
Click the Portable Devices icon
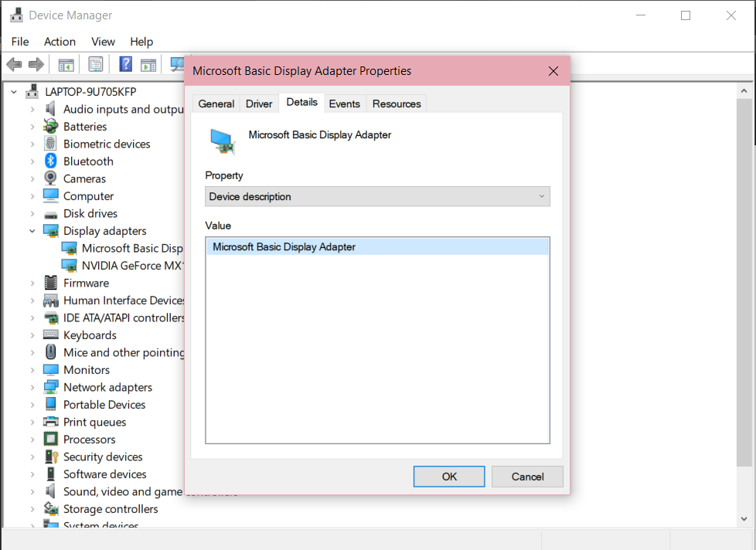click(x=50, y=405)
